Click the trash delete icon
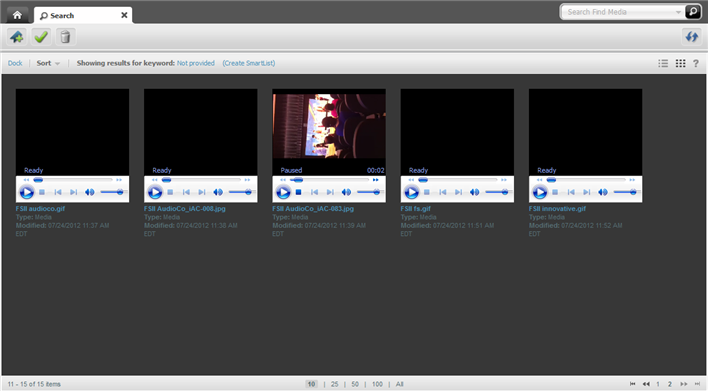The height and width of the screenshot is (391, 708). coord(65,37)
